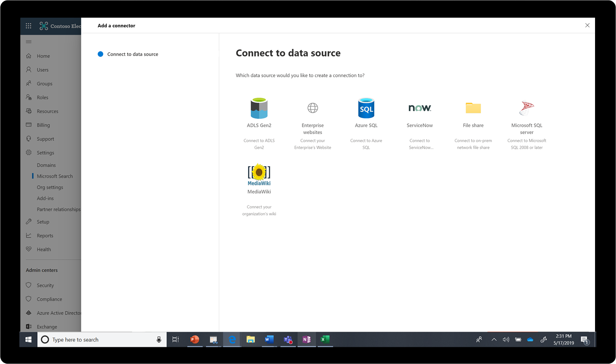Collapse the Settings section in the sidebar
Viewport: 616px width, 364px height.
tap(45, 152)
